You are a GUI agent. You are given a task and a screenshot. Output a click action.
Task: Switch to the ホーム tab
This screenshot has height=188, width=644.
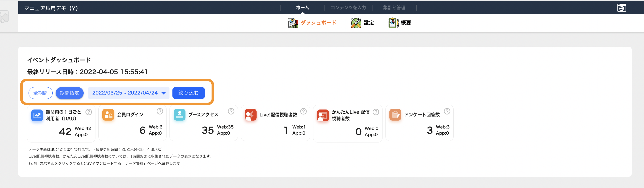click(x=303, y=8)
